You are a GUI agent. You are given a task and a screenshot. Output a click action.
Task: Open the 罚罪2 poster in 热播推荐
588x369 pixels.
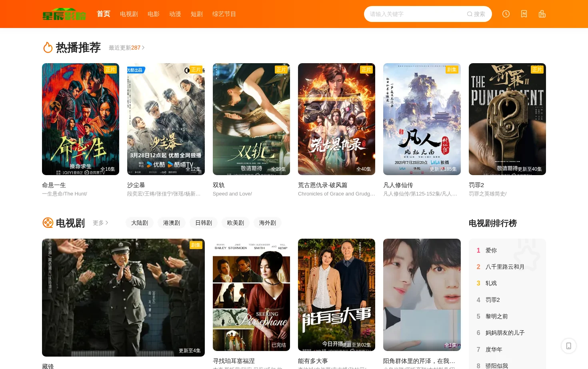[507, 119]
